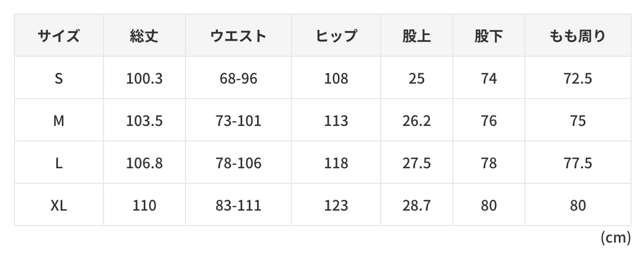Viewport: 644px width, 255px height.
Task: Select the S size row label
Action: 59,78
